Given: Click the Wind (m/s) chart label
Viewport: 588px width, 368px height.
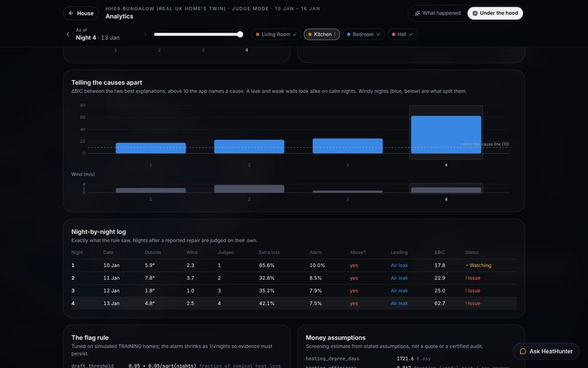Looking at the screenshot, I should coord(83,175).
